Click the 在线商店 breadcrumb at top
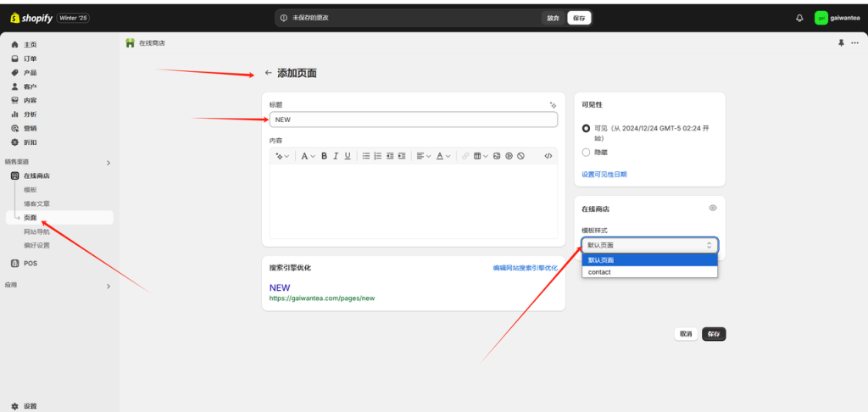This screenshot has height=412, width=868. [x=152, y=42]
